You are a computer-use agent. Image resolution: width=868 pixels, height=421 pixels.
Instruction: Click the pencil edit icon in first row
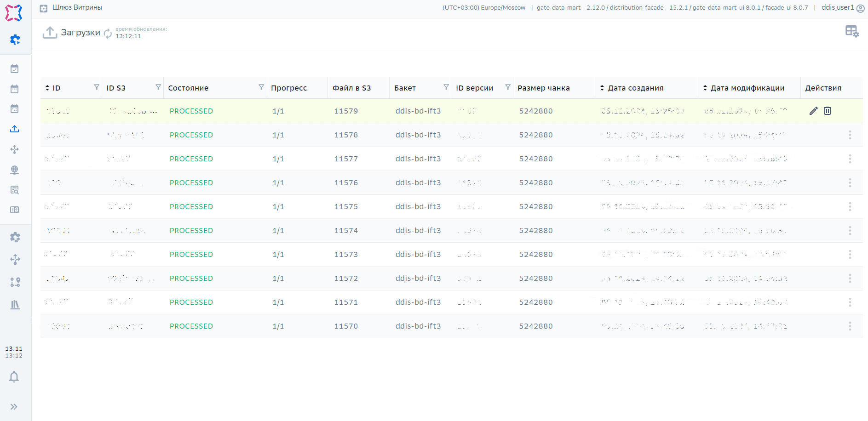tap(813, 111)
